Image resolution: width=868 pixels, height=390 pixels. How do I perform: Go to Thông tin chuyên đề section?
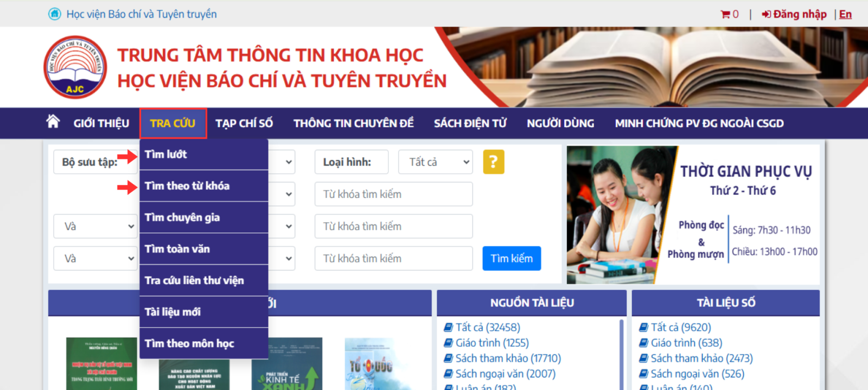click(354, 123)
